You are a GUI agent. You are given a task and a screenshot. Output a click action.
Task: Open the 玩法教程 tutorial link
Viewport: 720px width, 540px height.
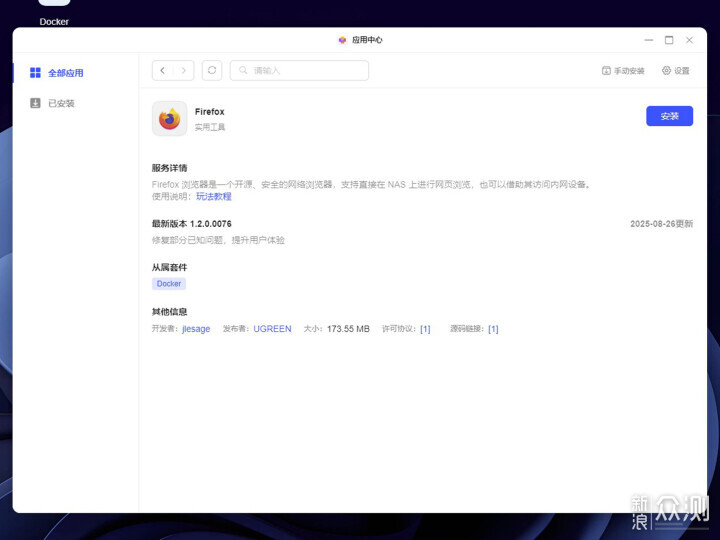(214, 197)
